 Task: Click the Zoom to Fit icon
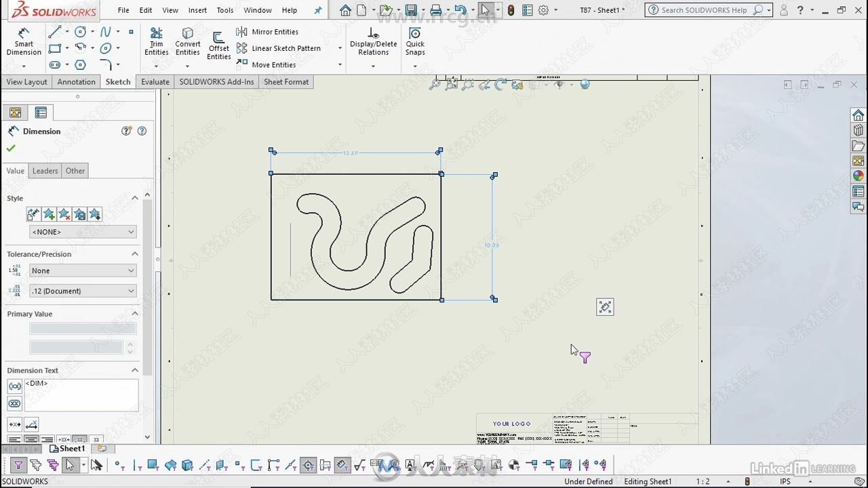pyautogui.click(x=435, y=85)
